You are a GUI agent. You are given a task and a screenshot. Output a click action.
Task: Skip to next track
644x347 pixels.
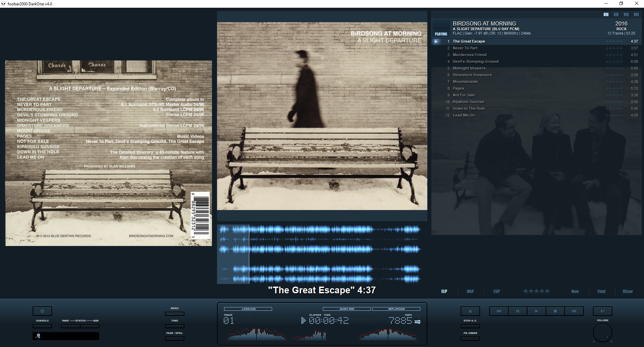[574, 311]
